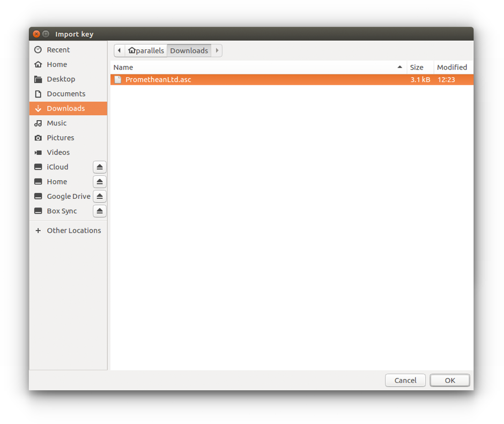Cancel the key import dialog
Screen dimensions: 504x424
coord(405,380)
